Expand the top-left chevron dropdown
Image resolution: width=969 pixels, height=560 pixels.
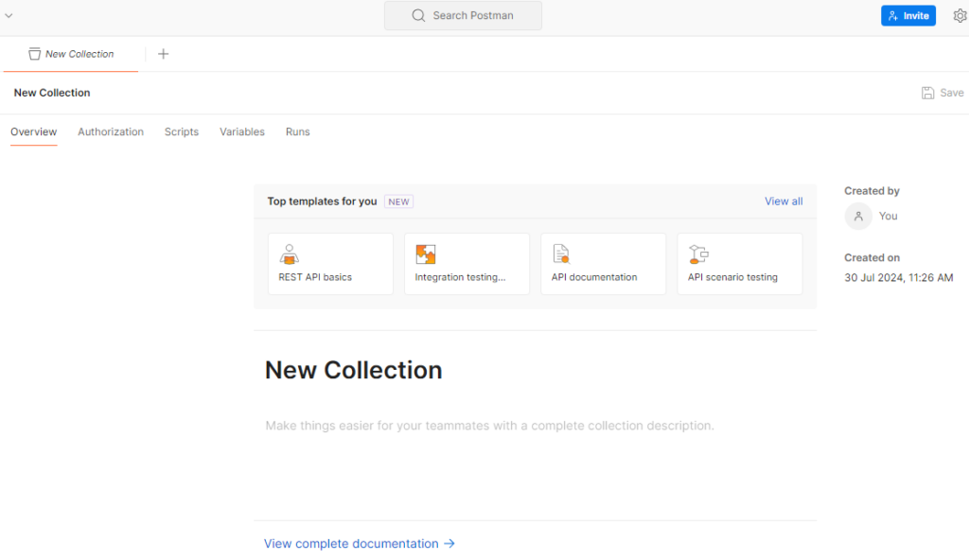[x=9, y=15]
